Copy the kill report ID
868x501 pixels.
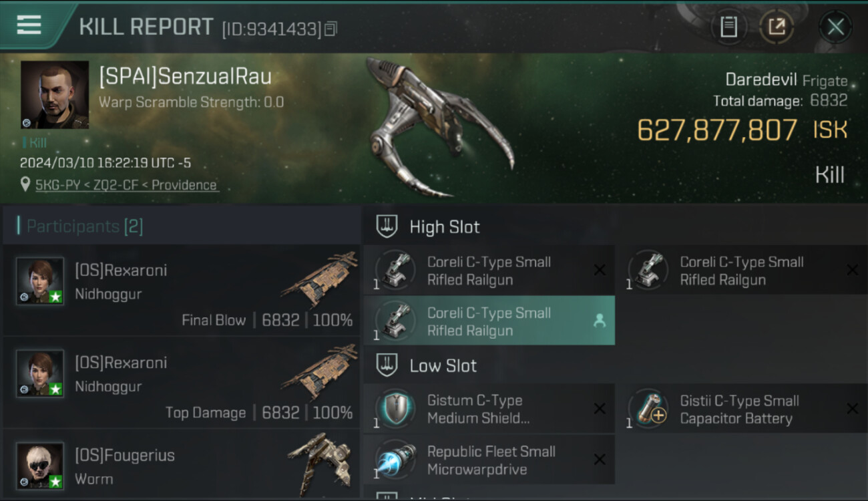click(331, 29)
